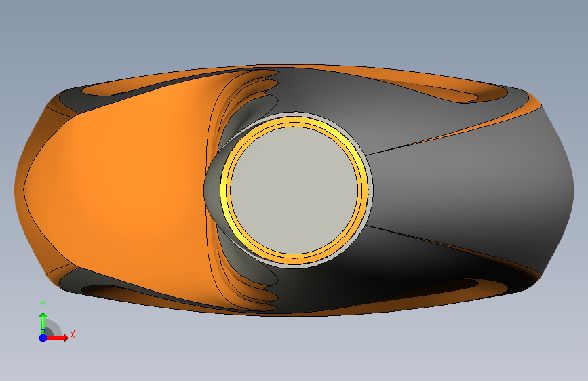Screen dimensions: 588x381
Task: Click the green Y axis arrow of triad
Action: coord(43,323)
